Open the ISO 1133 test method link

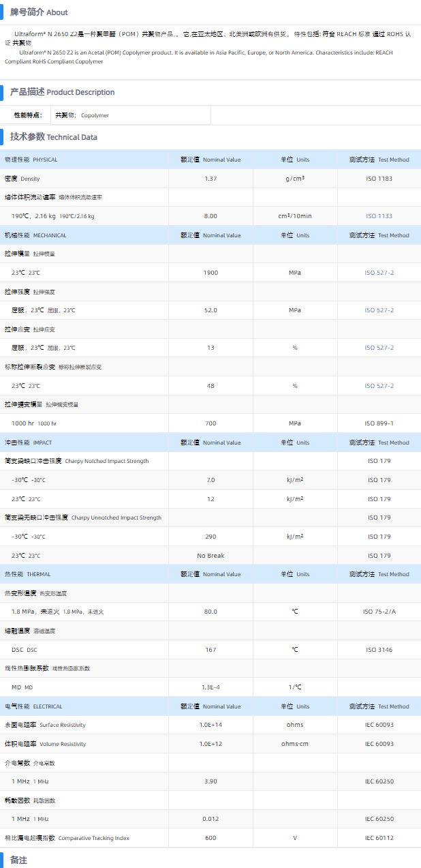click(x=379, y=216)
